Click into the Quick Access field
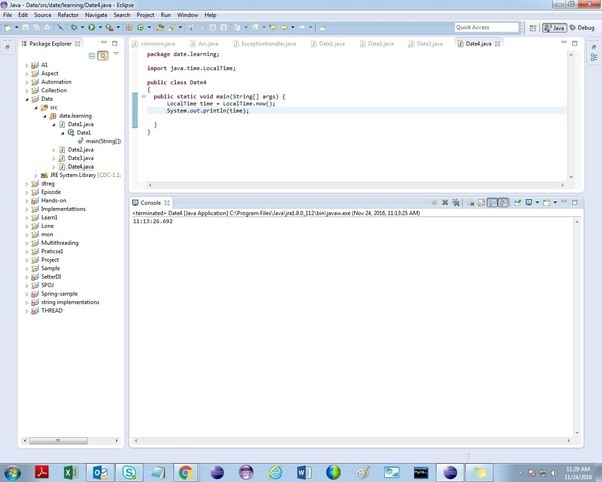 (486, 27)
